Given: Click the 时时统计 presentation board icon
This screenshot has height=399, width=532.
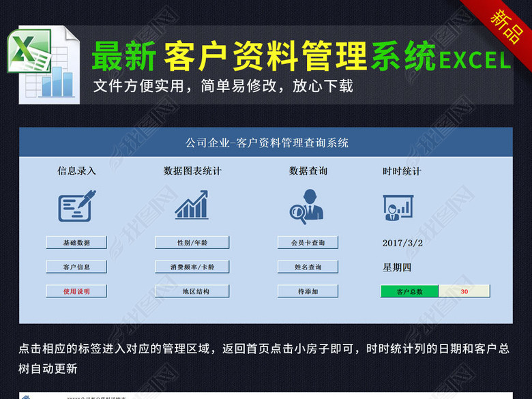Looking at the screenshot, I should [398, 207].
